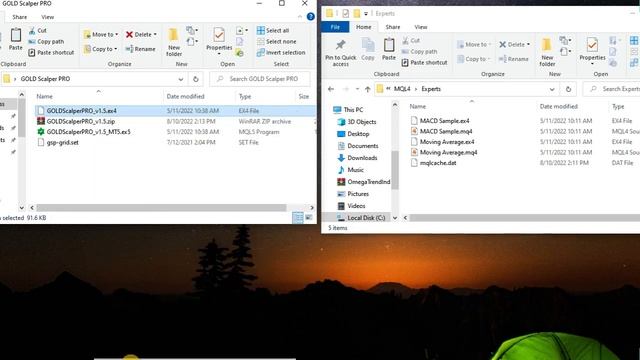Image resolution: width=640 pixels, height=360 pixels.
Task: Click Pin to Quick access in Experts window
Action: [x=340, y=53]
